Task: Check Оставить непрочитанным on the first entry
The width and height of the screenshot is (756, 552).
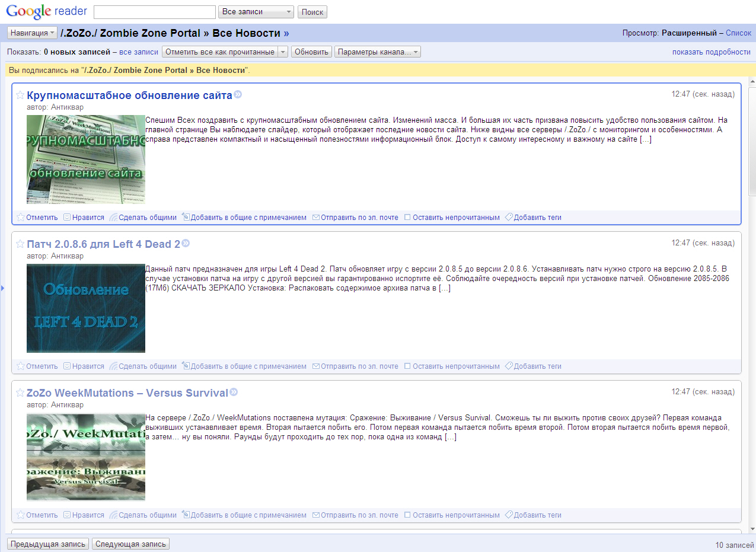Action: point(407,218)
